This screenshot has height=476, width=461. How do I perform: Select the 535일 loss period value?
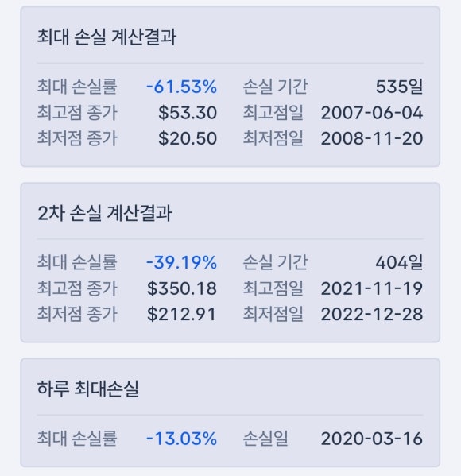pyautogui.click(x=399, y=87)
